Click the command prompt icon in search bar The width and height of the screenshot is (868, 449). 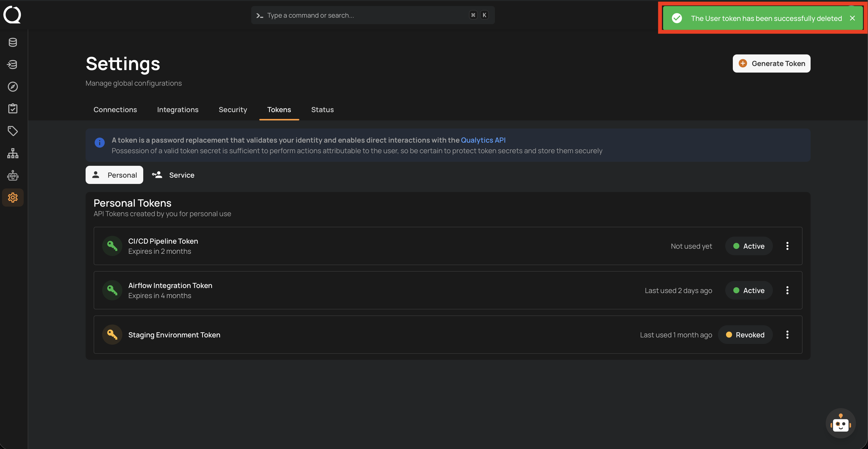pos(260,16)
